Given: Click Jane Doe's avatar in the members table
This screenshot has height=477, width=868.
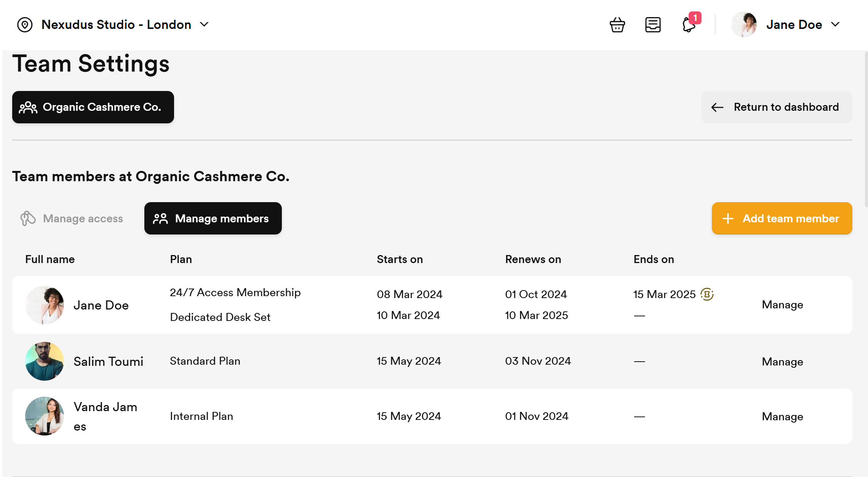Looking at the screenshot, I should [x=45, y=305].
